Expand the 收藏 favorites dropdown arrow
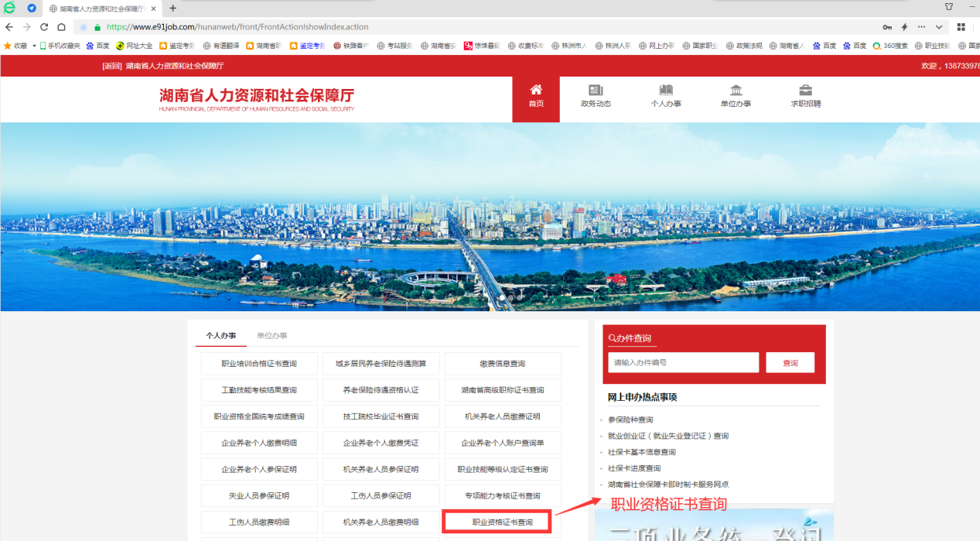Viewport: 980px width, 541px height. point(34,46)
